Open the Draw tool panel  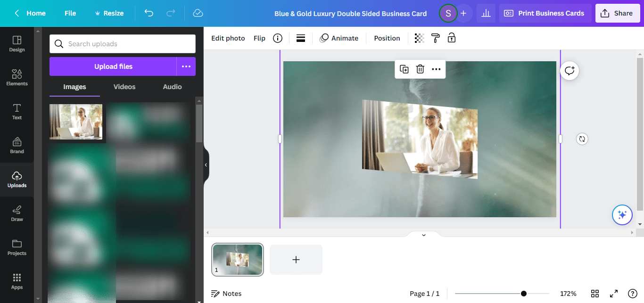(x=17, y=213)
